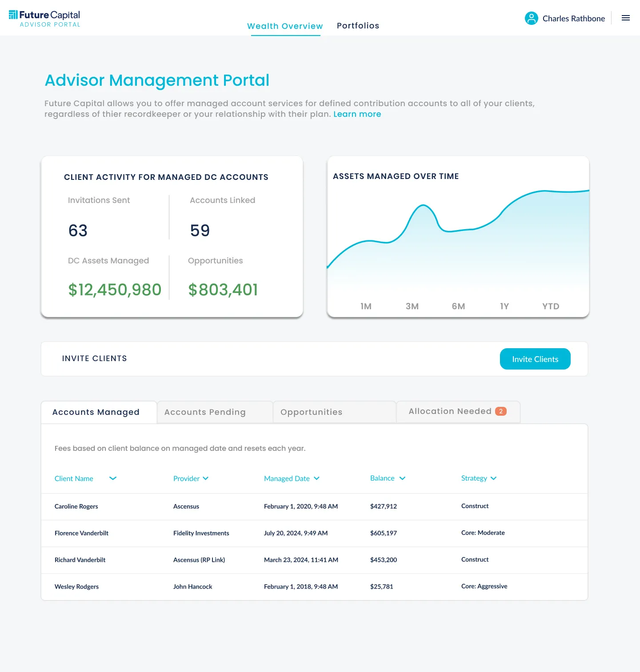Show YTD assets chart range
This screenshot has width=640, height=672.
[551, 306]
